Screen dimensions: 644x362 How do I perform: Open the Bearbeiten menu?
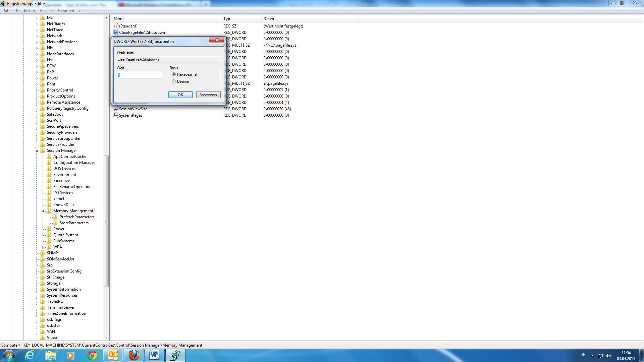point(25,11)
